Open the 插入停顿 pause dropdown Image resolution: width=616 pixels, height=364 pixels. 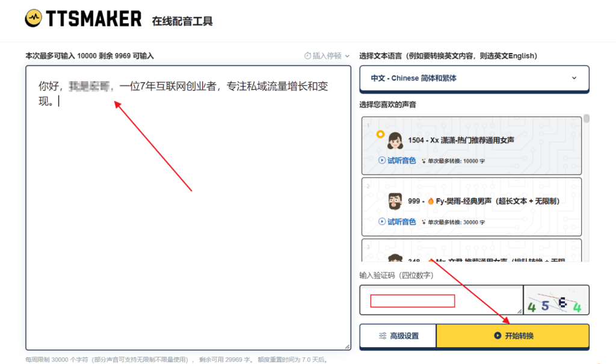point(327,56)
